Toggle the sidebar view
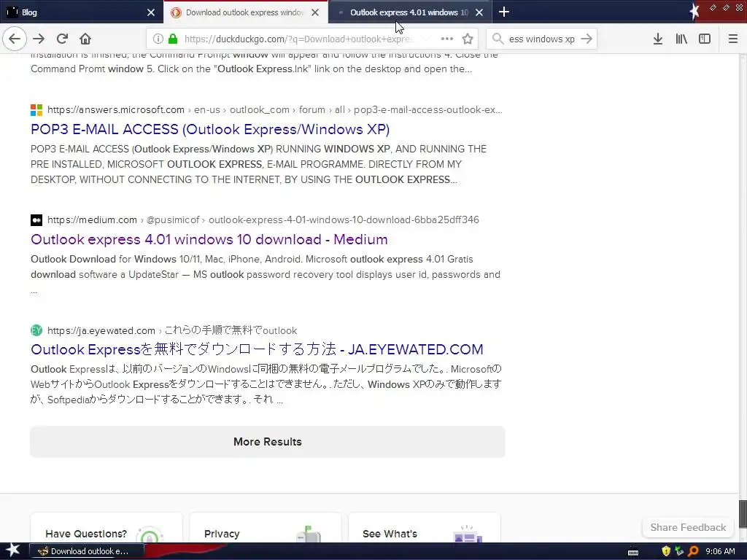Viewport: 747px width, 560px height. coord(705,39)
